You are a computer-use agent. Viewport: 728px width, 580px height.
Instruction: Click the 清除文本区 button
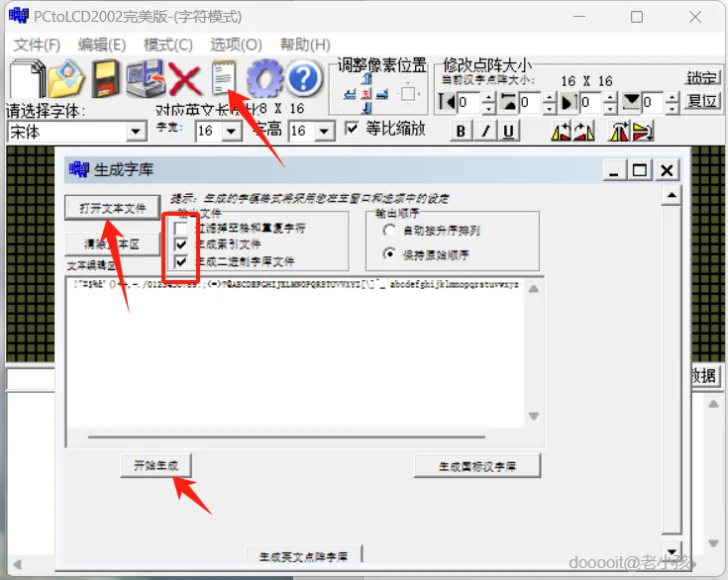coord(112,244)
